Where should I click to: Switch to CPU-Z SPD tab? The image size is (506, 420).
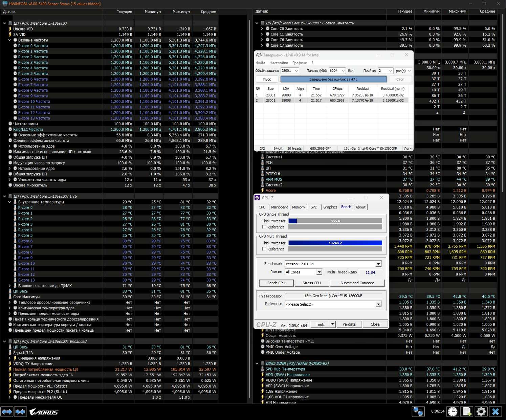click(x=314, y=207)
